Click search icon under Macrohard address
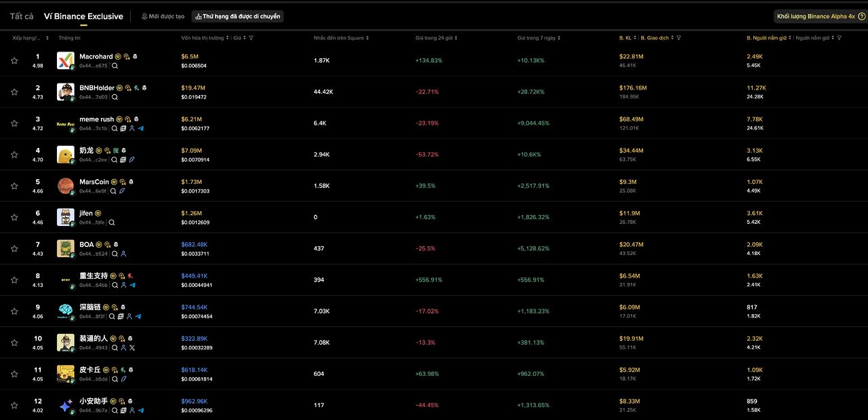The height and width of the screenshot is (420, 868). pos(115,66)
